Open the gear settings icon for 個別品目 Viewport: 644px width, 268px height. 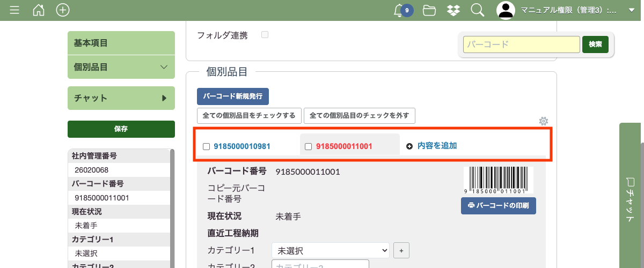543,121
